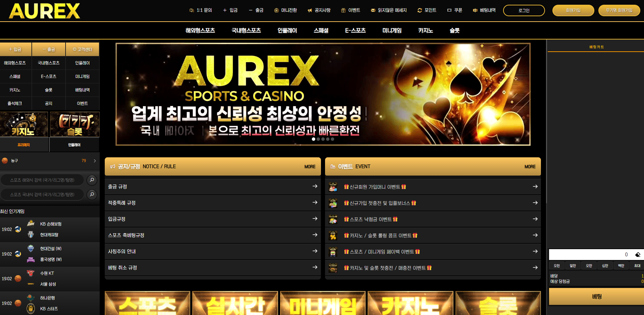Click the search icon beside overseas sports search
Image resolution: width=644 pixels, height=315 pixels.
(92, 180)
